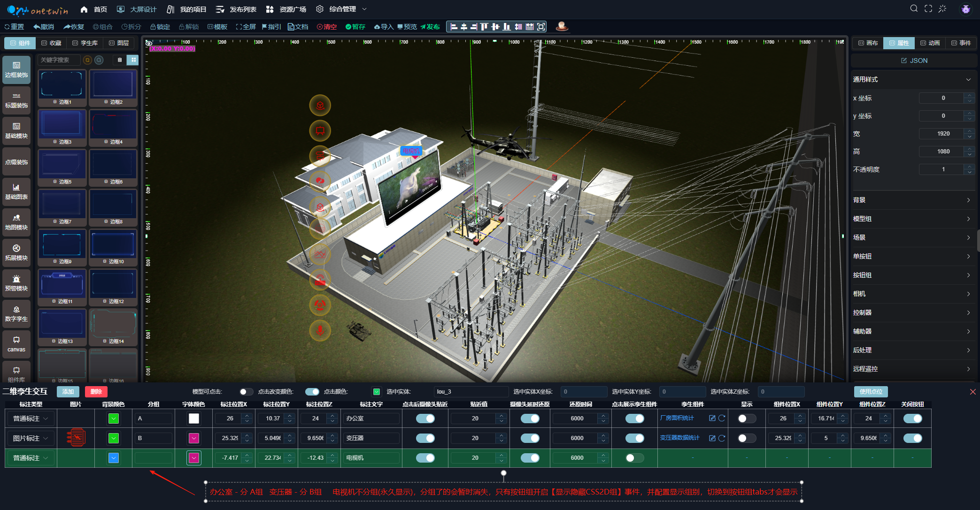The image size is (980, 510).
Task: Open the 孪生库 tab
Action: tap(85, 43)
